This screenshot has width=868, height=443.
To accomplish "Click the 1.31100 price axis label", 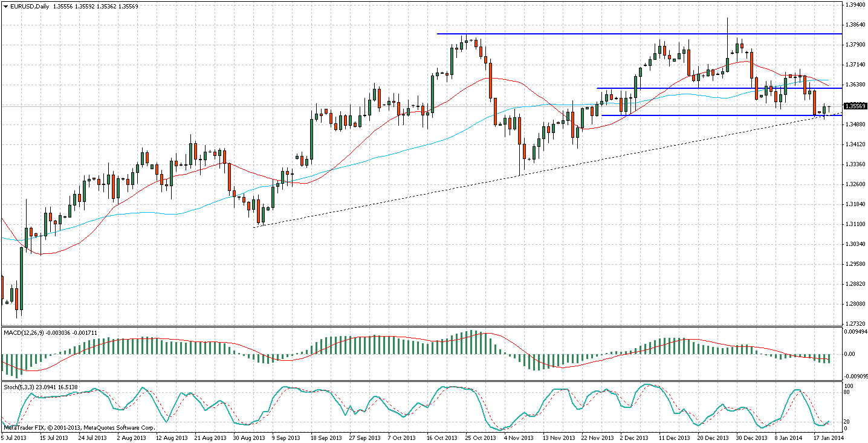I will (x=855, y=224).
